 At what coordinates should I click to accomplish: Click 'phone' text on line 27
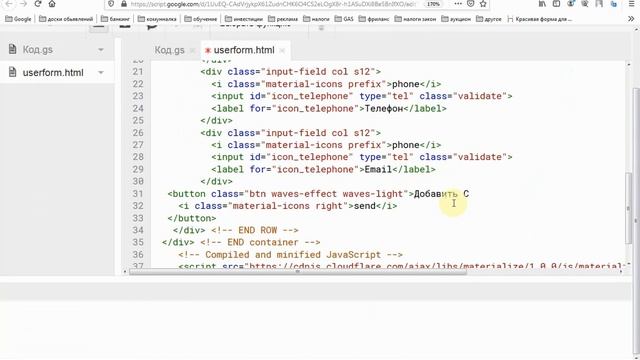[405, 145]
